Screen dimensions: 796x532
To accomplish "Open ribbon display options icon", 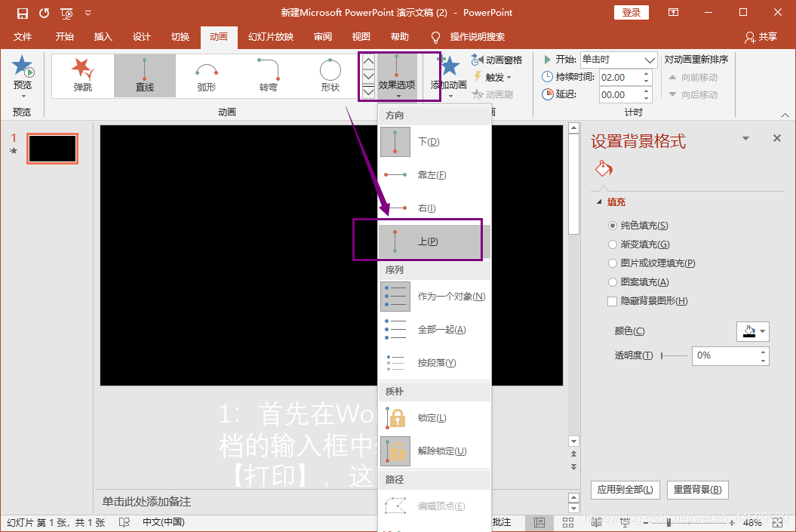I will tap(674, 13).
